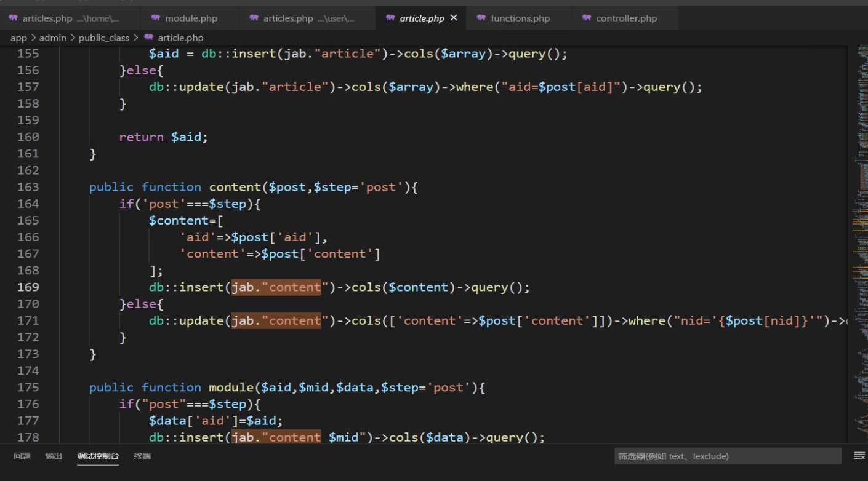Click line number 175 in the gutter
The width and height of the screenshot is (868, 481).
click(28, 388)
